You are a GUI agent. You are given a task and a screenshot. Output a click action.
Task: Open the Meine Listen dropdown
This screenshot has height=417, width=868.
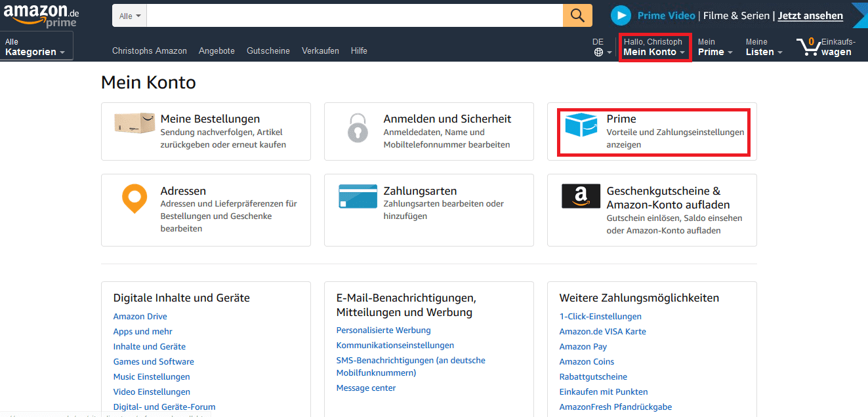764,47
